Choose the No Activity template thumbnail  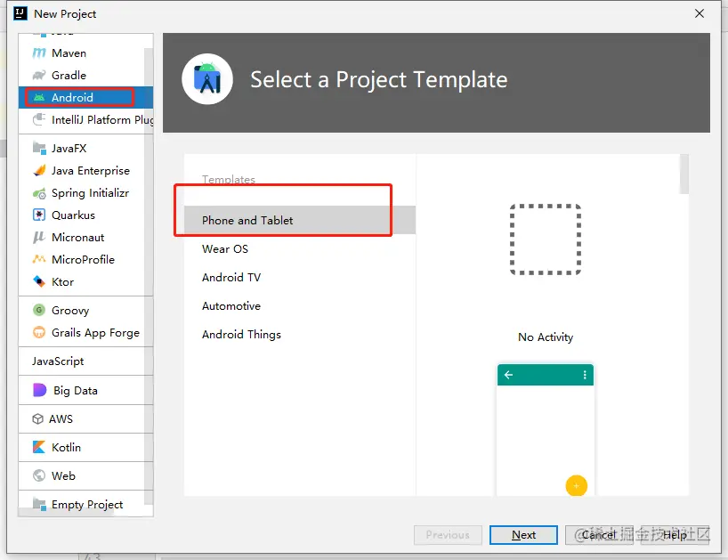[x=546, y=239]
